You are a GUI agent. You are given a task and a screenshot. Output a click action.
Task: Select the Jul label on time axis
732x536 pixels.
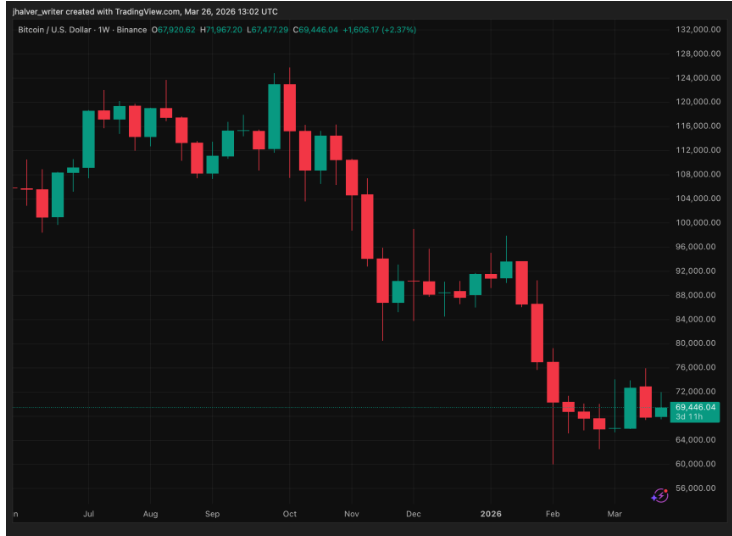(x=88, y=513)
